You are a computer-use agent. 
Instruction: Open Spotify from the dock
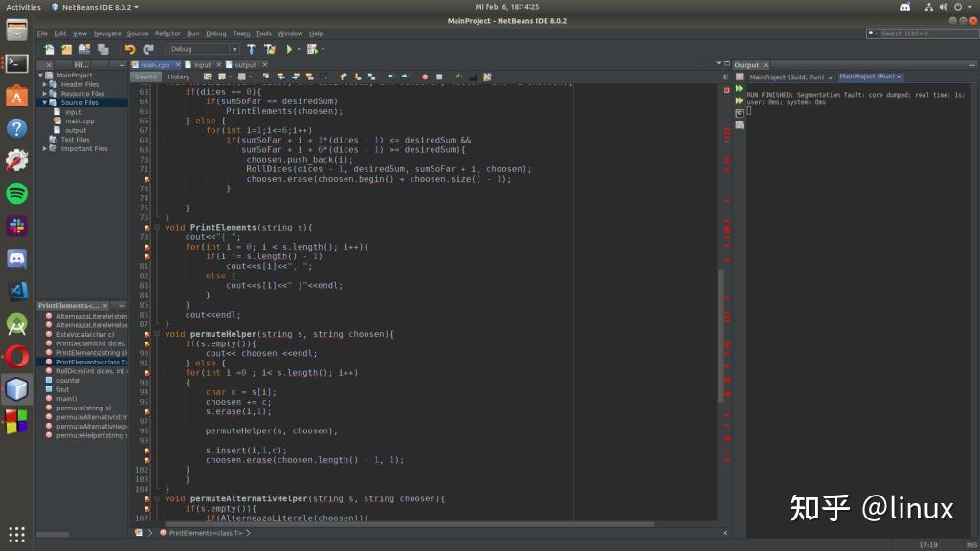tap(17, 193)
